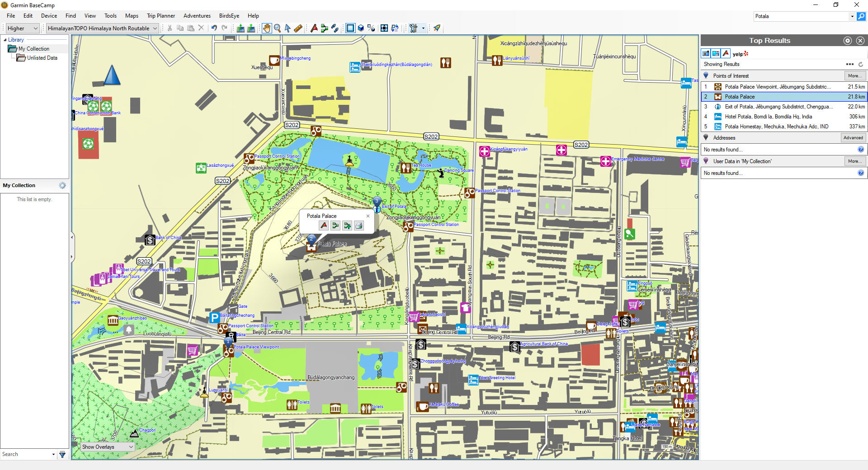Click the activity profile hiker icon

(413, 28)
